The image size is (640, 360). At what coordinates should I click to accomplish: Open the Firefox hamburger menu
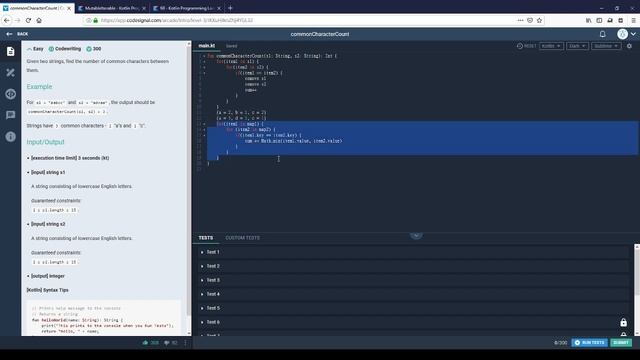(x=633, y=20)
